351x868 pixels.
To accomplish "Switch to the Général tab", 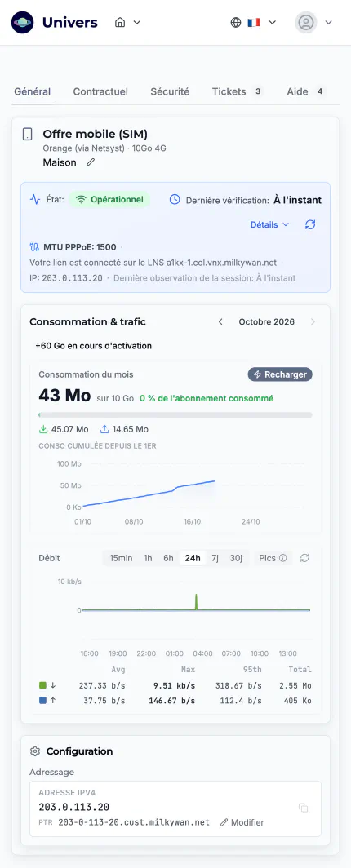I will [x=32, y=91].
